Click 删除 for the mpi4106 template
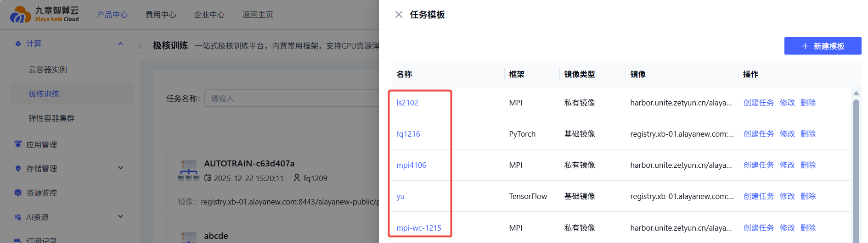This screenshot has width=868, height=243. point(808,165)
